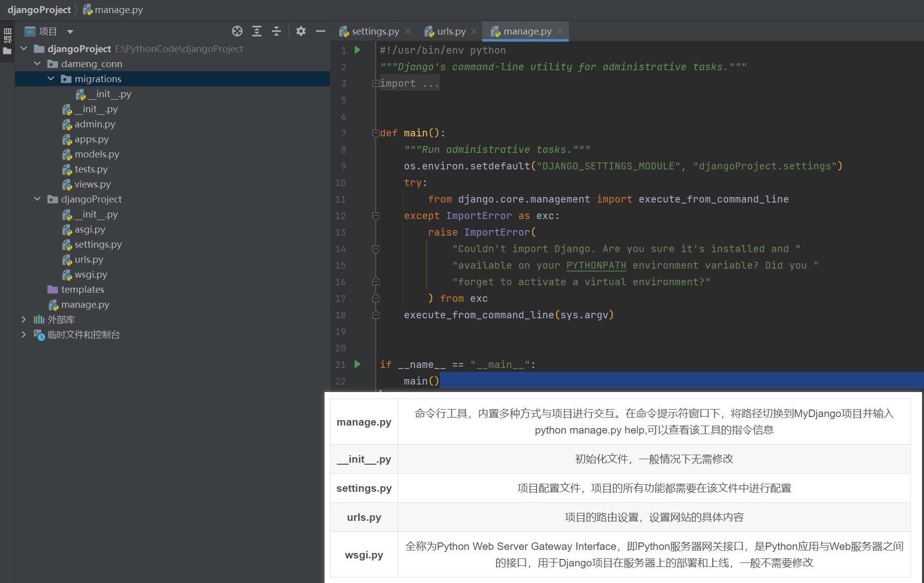Select the templates folder

coord(82,289)
